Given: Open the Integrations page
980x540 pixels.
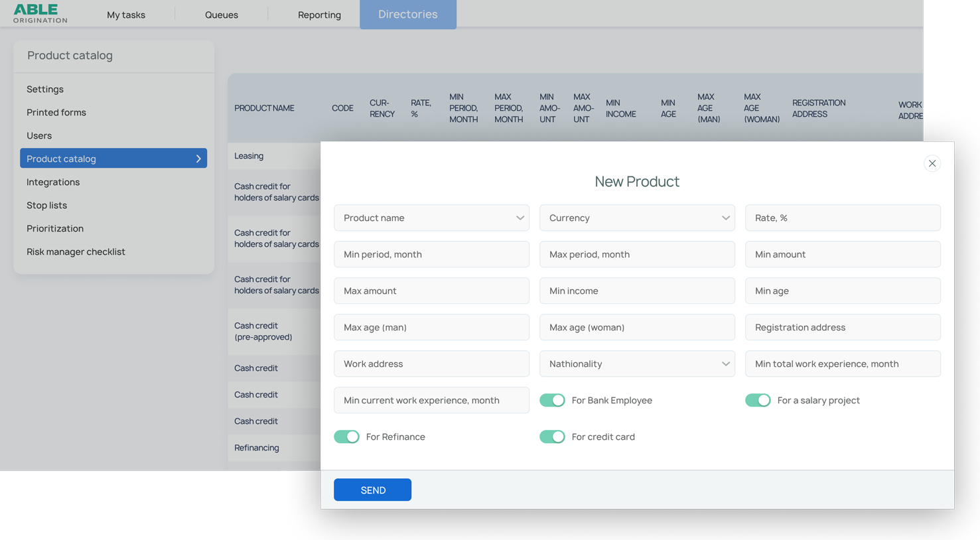Looking at the screenshot, I should click(52, 182).
